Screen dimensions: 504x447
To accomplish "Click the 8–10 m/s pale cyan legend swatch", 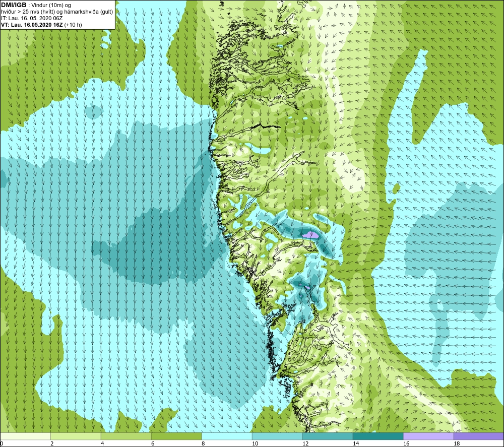I will tap(227, 436).
